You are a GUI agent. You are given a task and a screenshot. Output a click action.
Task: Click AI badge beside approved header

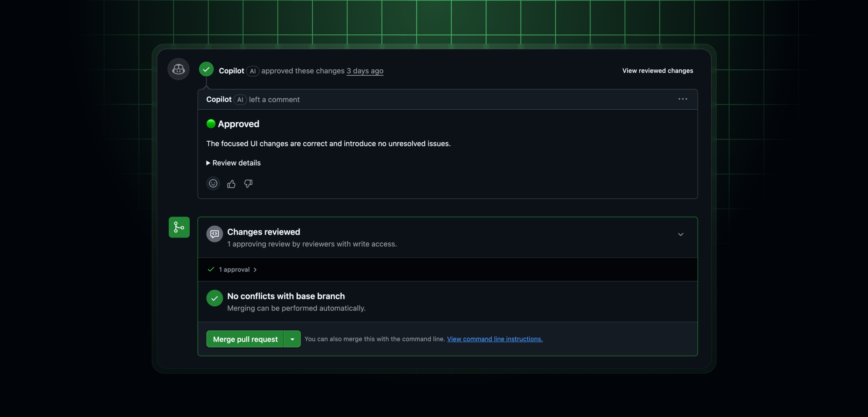pos(253,71)
